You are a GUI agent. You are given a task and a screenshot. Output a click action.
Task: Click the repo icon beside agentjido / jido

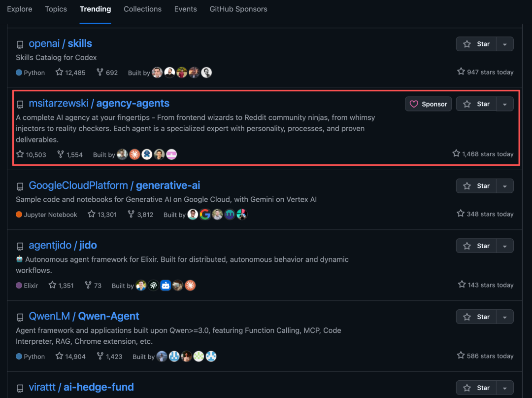[x=20, y=246]
